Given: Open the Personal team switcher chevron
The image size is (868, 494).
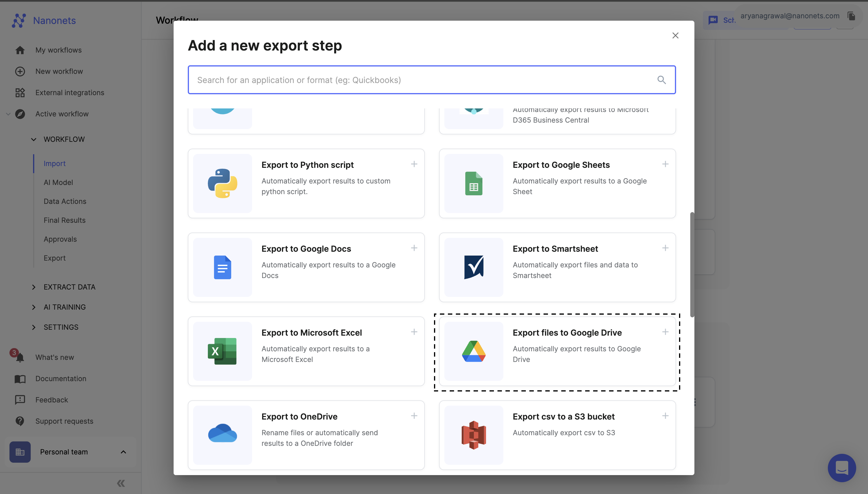Looking at the screenshot, I should 123,452.
